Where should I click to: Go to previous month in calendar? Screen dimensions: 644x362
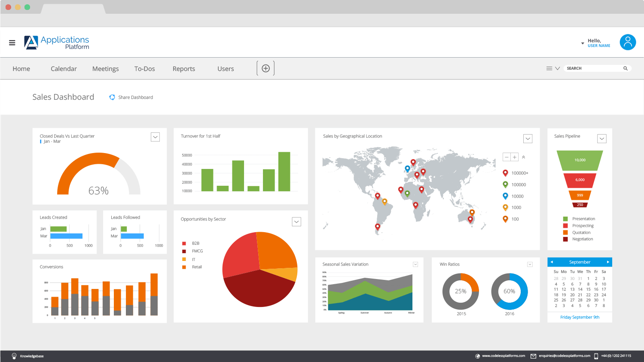point(552,262)
